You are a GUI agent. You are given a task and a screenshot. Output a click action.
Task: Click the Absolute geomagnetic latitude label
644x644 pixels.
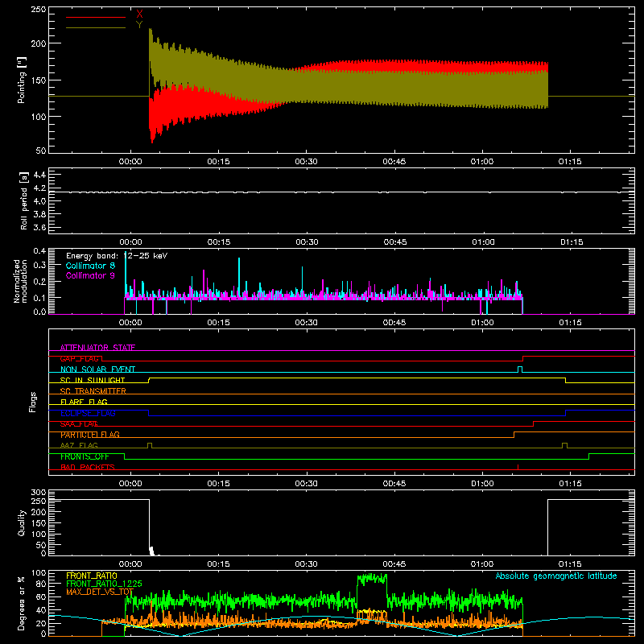point(556,576)
